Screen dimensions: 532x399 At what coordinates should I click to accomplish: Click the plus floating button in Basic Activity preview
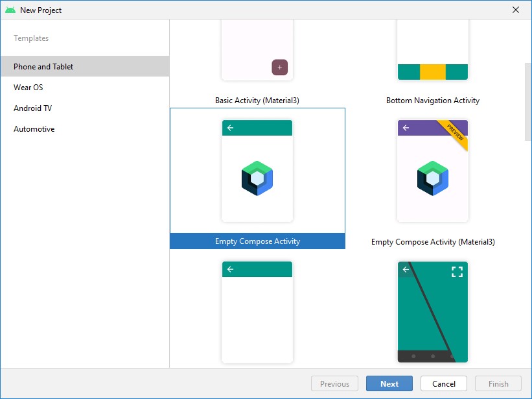279,67
